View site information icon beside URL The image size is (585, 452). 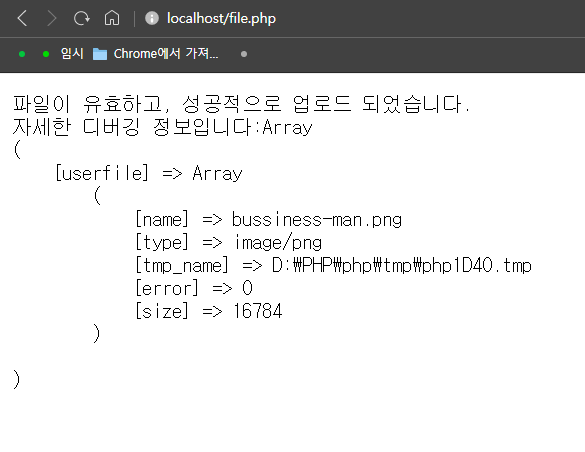pos(152,18)
